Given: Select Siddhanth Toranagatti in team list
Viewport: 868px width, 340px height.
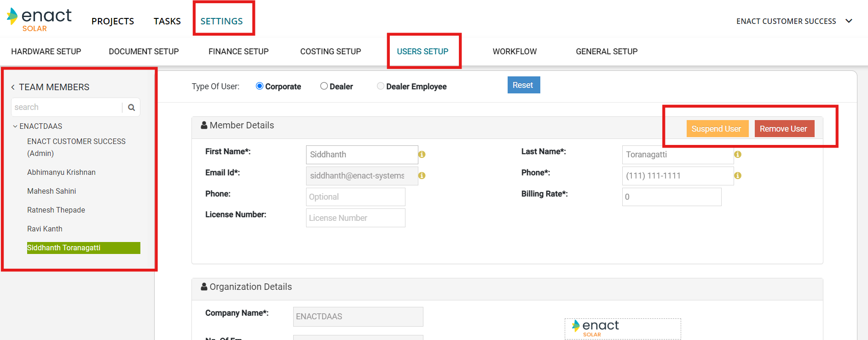Looking at the screenshot, I should (83, 248).
